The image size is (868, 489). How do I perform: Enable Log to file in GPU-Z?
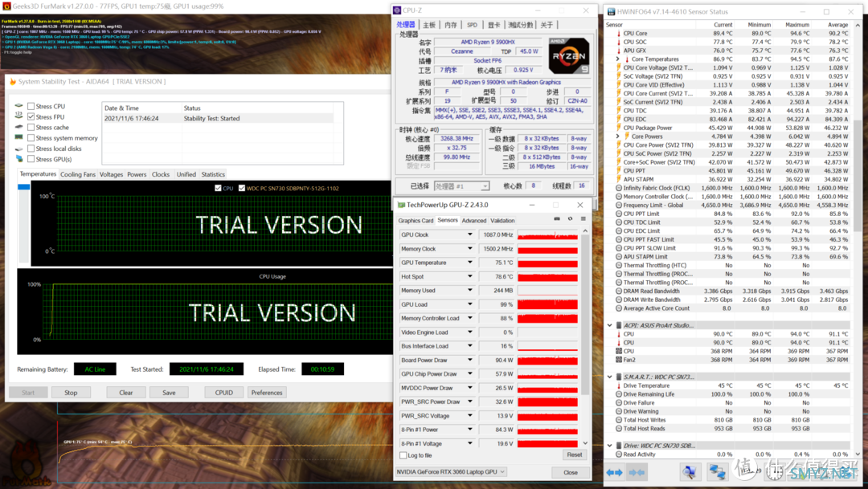(403, 455)
